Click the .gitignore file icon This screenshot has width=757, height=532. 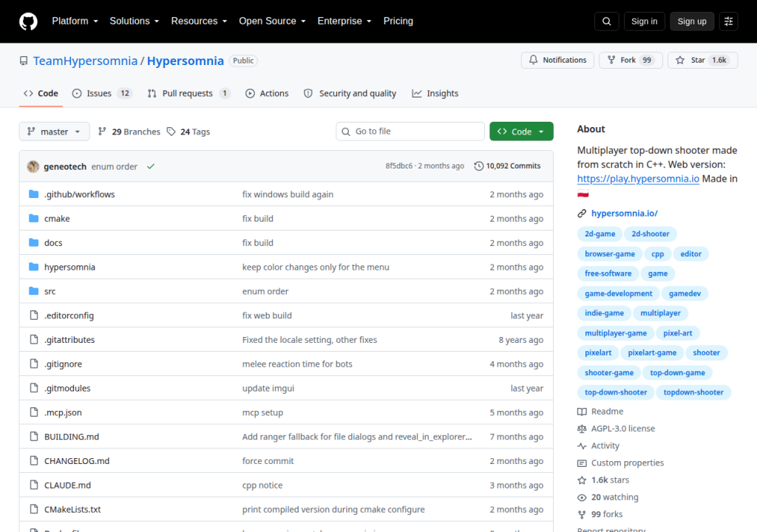34,364
